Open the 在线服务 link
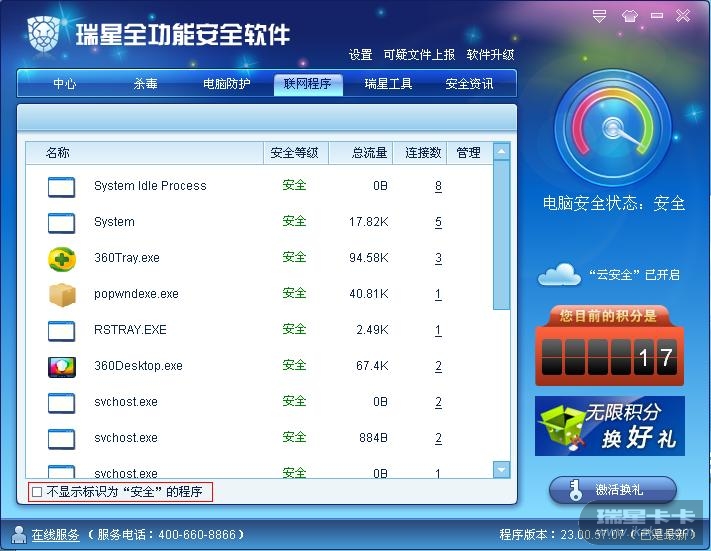 click(55, 535)
